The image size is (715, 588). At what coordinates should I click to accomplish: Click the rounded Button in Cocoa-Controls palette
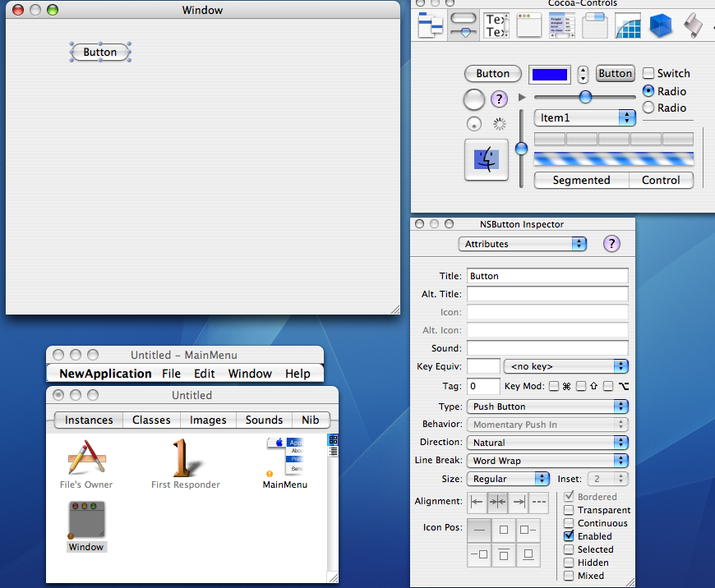coord(493,73)
